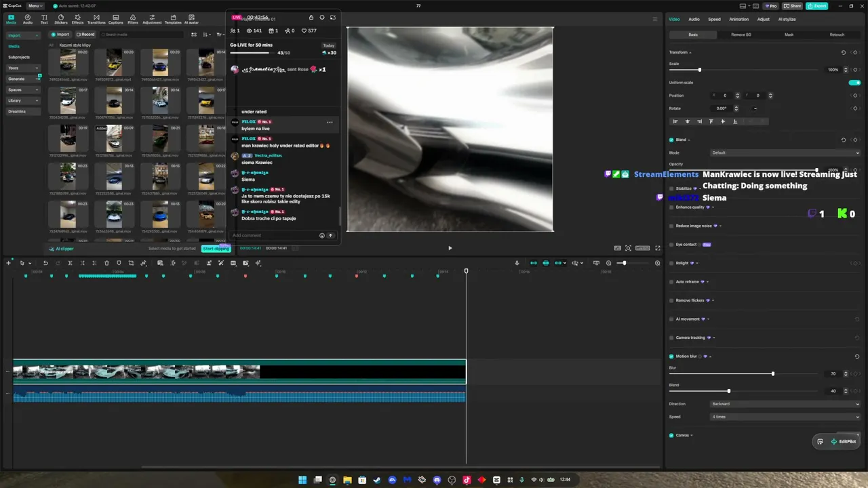This screenshot has height=488, width=868.
Task: Open Steam from the taskbar
Action: 377,480
